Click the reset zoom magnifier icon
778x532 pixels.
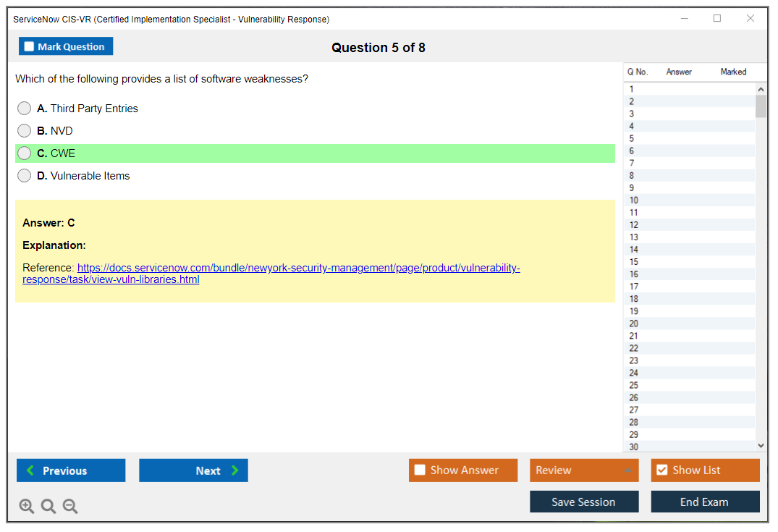(x=48, y=507)
